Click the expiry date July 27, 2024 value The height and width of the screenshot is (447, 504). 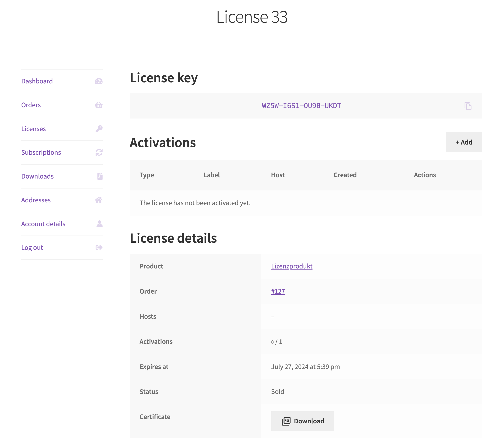click(x=305, y=367)
